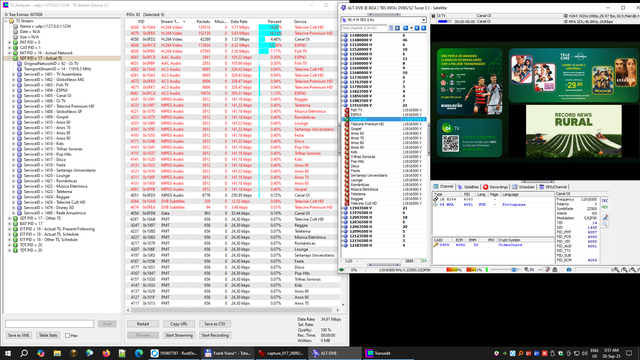
Task: Launch Firefox from taskbar
Action: (106, 353)
